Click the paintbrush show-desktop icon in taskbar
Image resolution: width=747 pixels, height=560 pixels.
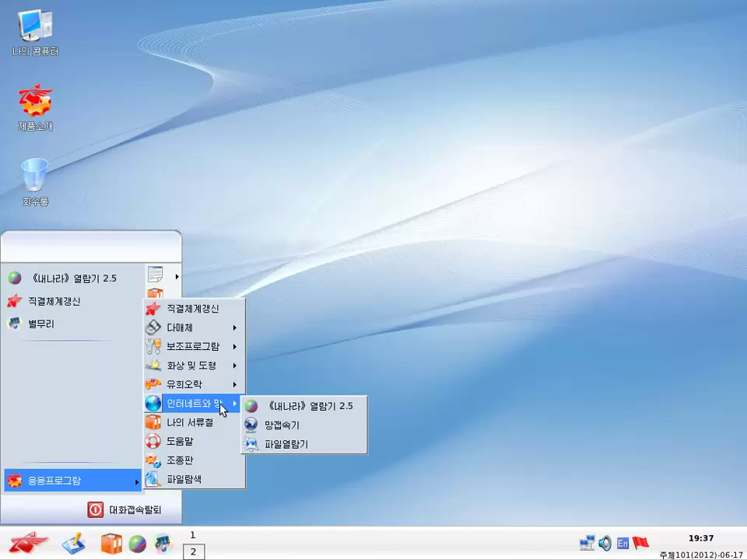pos(74,542)
